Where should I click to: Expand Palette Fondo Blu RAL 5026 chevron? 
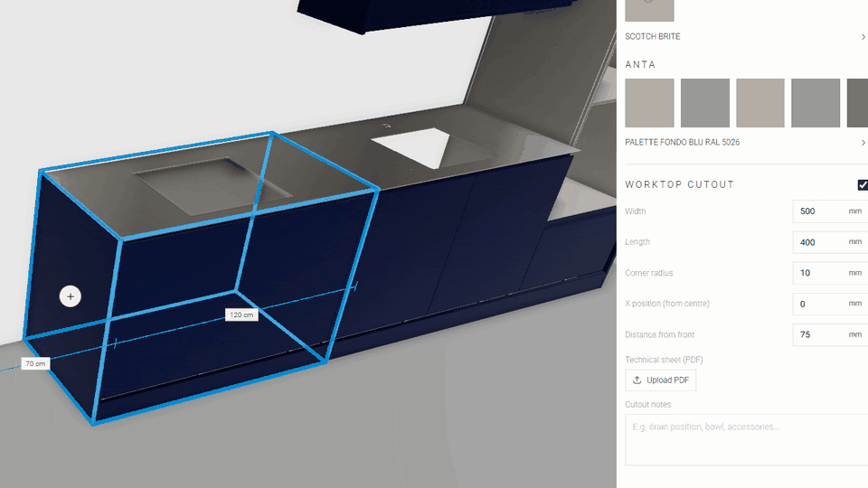(x=863, y=143)
